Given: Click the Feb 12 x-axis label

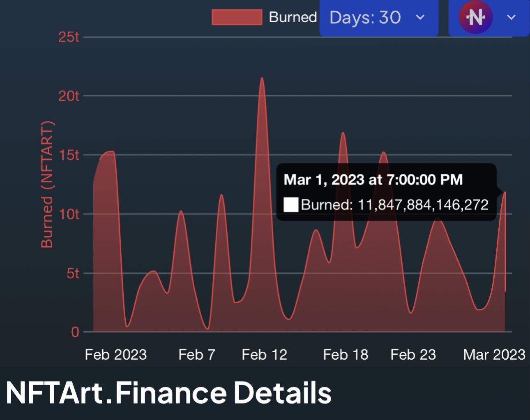Looking at the screenshot, I should pyautogui.click(x=264, y=355).
